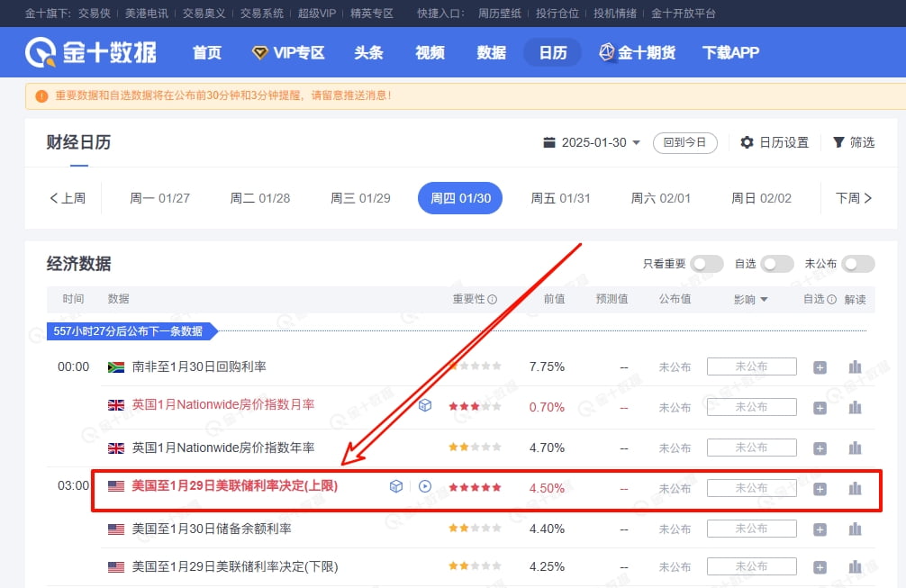
Task: Click the blue cube icon beside 美联储利率决定(上限)
Action: pos(395,486)
